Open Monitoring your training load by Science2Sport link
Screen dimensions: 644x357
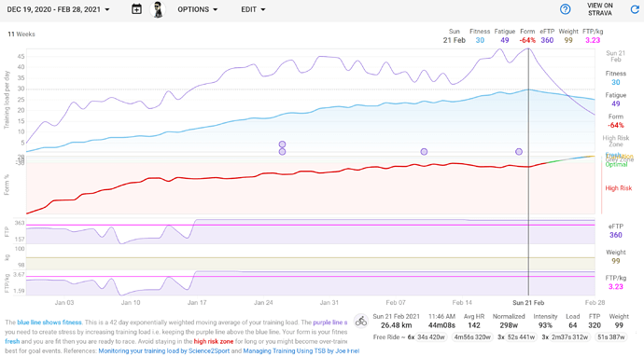click(x=164, y=350)
